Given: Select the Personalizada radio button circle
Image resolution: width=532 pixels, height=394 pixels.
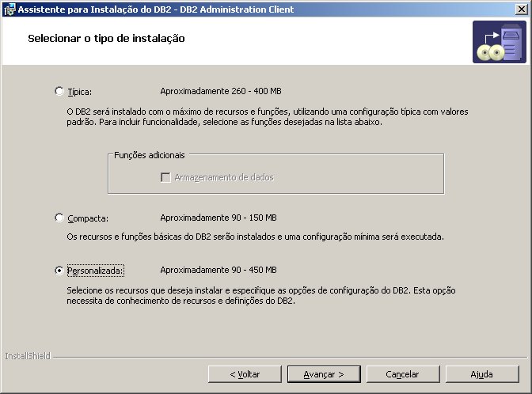Looking at the screenshot, I should point(59,271).
